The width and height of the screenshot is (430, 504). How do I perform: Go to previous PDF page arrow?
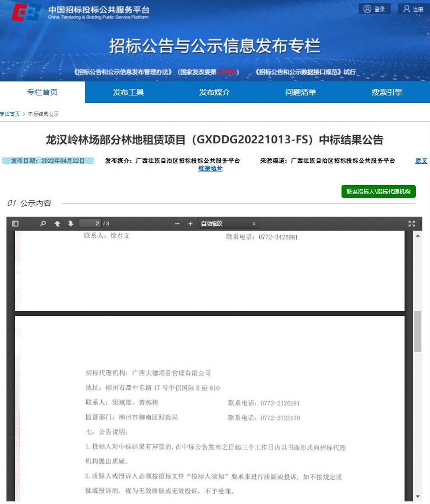coord(57,224)
